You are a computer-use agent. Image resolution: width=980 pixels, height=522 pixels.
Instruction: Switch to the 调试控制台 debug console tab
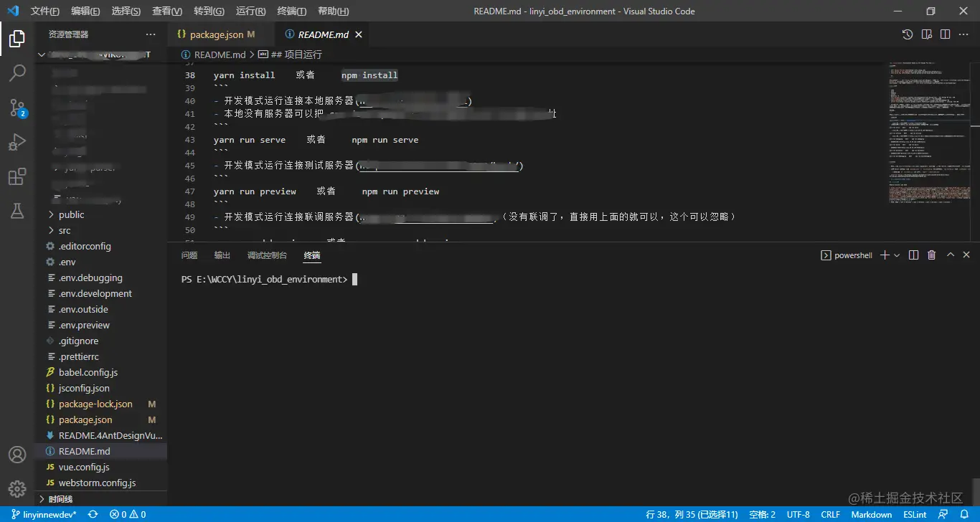coord(267,255)
